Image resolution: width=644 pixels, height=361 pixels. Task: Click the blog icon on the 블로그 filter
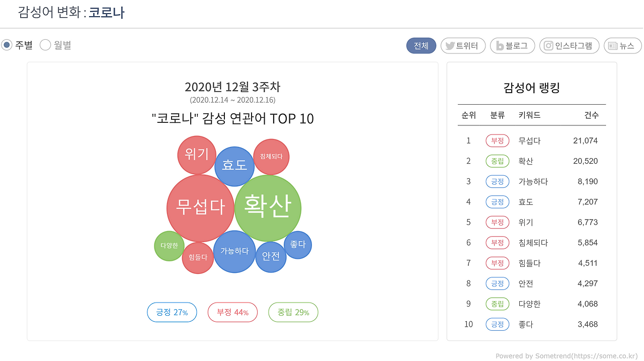[x=499, y=45]
